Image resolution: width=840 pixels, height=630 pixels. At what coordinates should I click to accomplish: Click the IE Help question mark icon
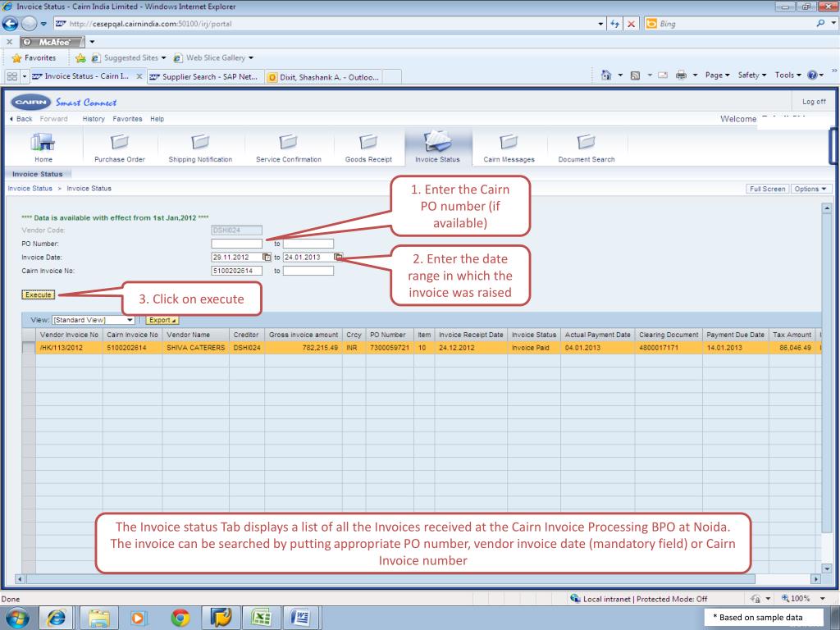pyautogui.click(x=812, y=75)
